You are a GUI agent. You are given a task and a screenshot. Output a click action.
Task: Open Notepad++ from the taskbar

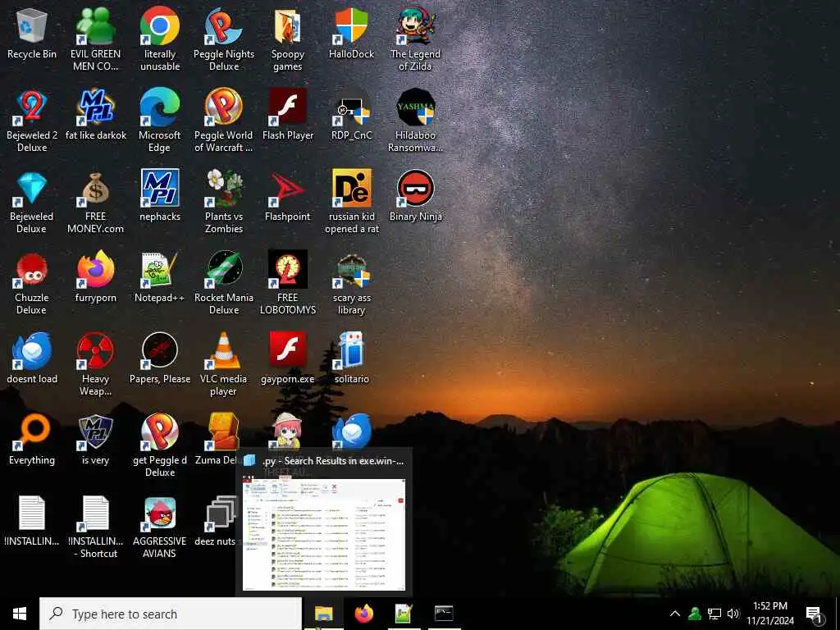pyautogui.click(x=404, y=614)
